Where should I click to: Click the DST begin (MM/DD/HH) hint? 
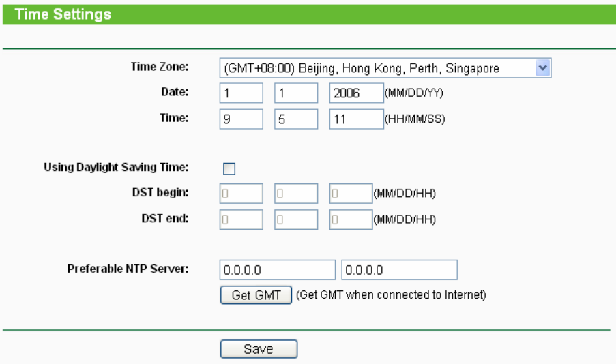click(x=405, y=194)
